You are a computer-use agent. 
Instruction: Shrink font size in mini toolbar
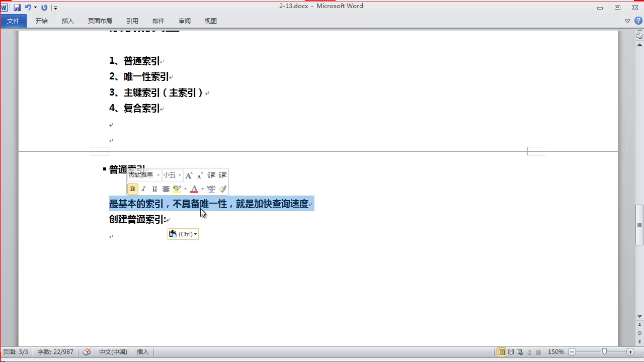click(x=200, y=175)
